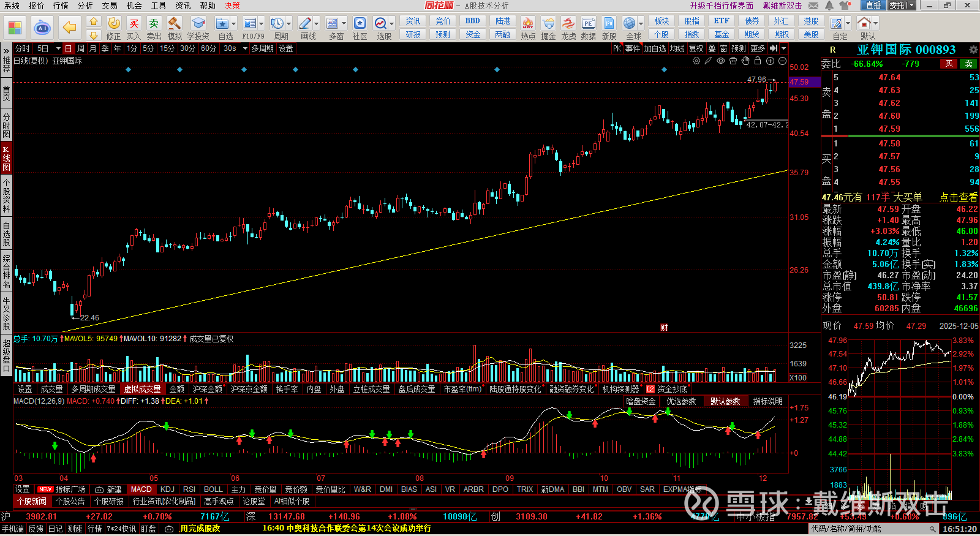Click the 点击查看 link in large orders
The image size is (980, 536).
959,197
